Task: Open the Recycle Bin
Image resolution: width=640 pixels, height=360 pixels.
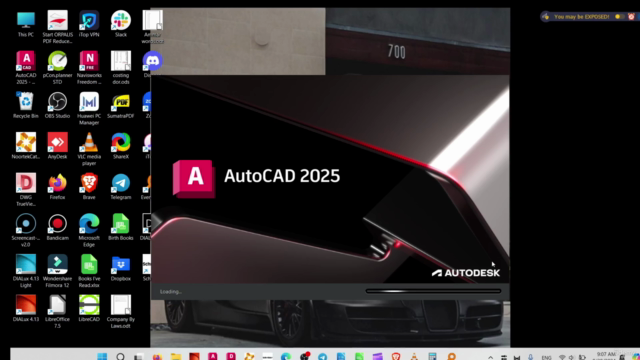Action: click(x=26, y=105)
